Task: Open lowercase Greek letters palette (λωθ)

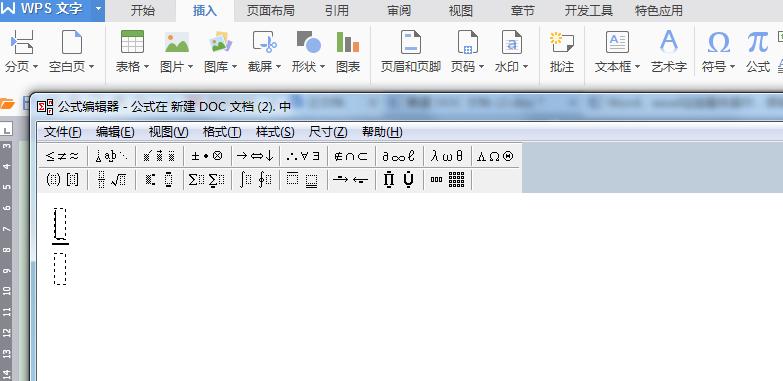Action: (447, 156)
